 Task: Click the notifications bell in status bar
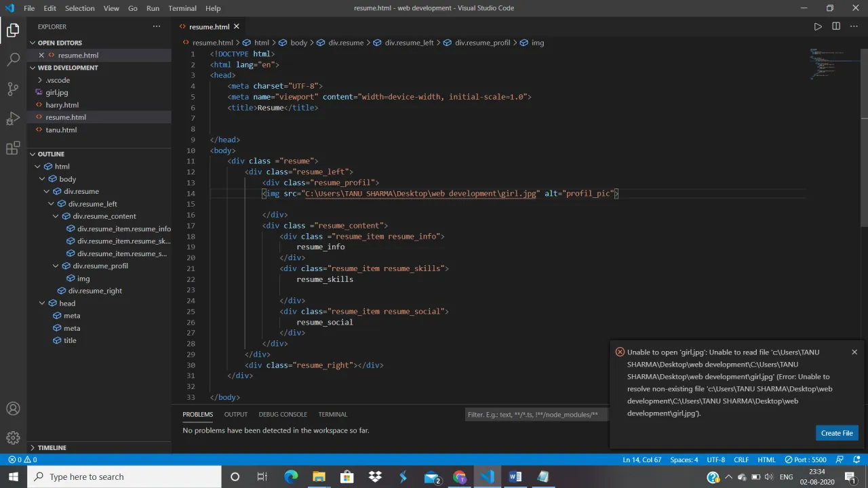(x=856, y=460)
